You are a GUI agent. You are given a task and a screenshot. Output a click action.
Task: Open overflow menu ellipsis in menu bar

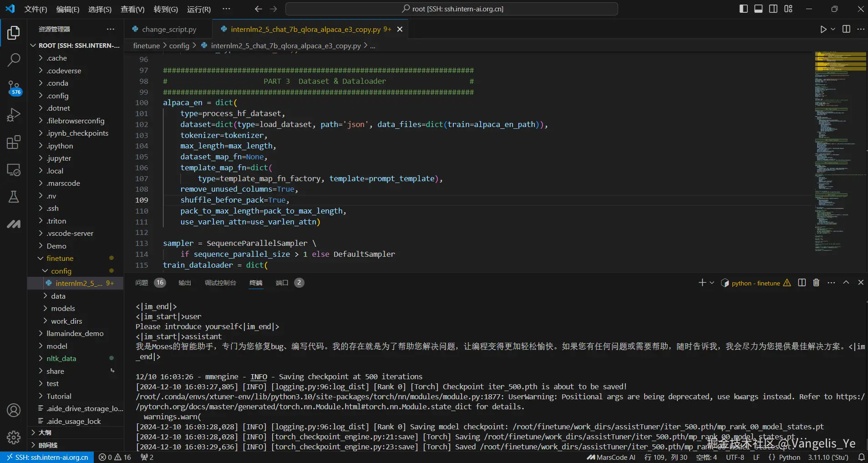[226, 9]
